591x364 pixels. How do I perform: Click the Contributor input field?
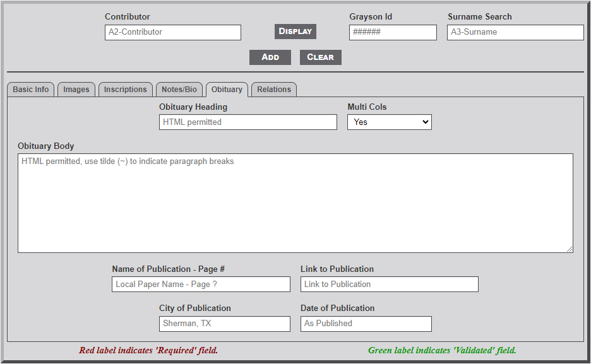click(x=172, y=32)
